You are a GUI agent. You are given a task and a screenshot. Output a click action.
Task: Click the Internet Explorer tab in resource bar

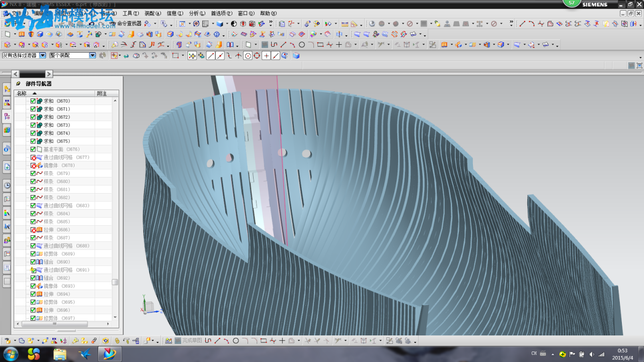(7, 148)
